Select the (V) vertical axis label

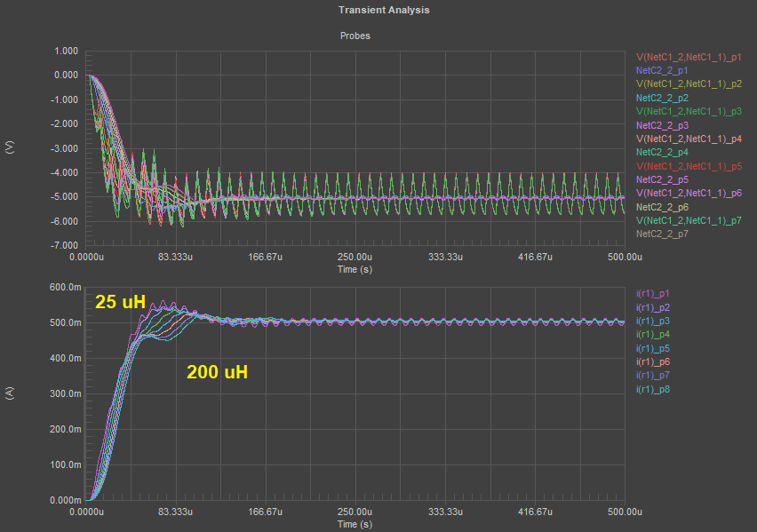[x=11, y=148]
